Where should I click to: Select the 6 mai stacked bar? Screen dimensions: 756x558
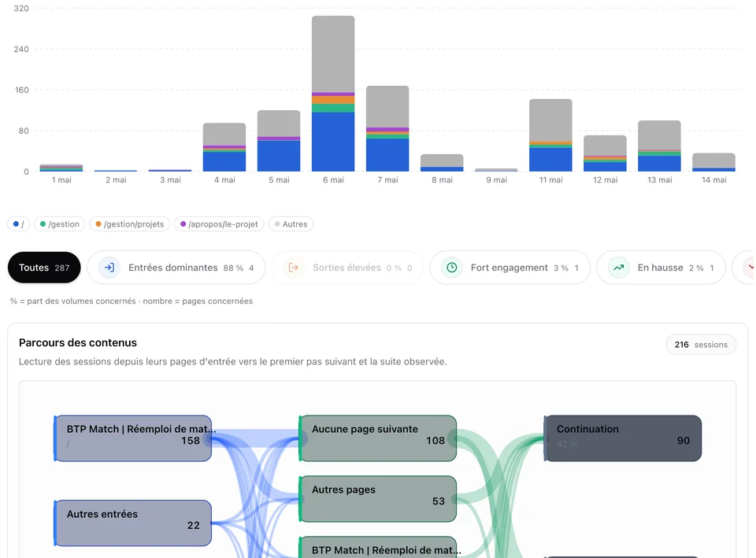[x=333, y=94]
